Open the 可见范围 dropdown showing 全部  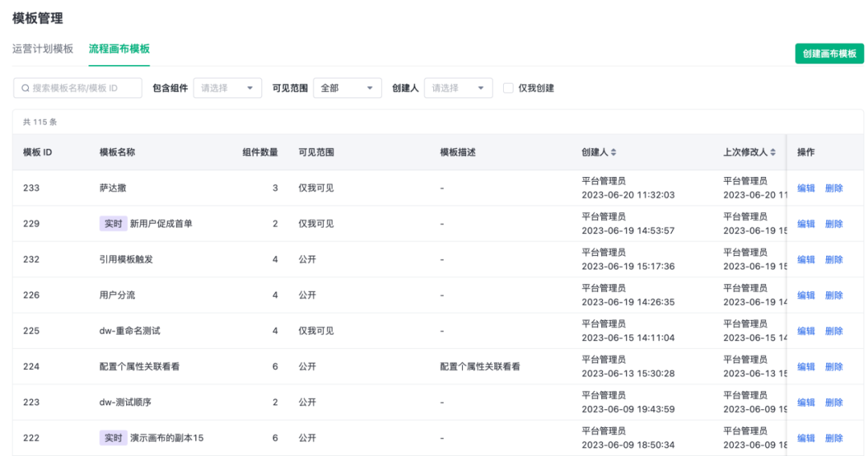(347, 88)
